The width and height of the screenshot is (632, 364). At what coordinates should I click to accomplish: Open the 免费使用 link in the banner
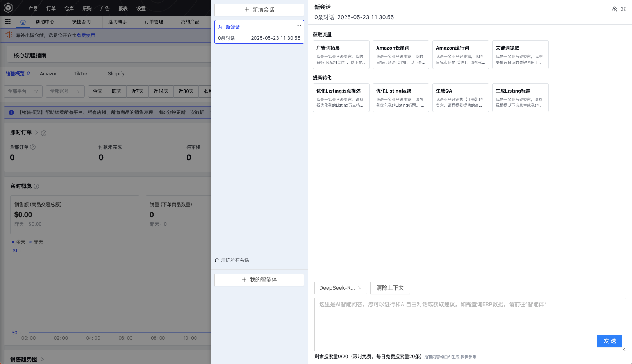[85, 35]
